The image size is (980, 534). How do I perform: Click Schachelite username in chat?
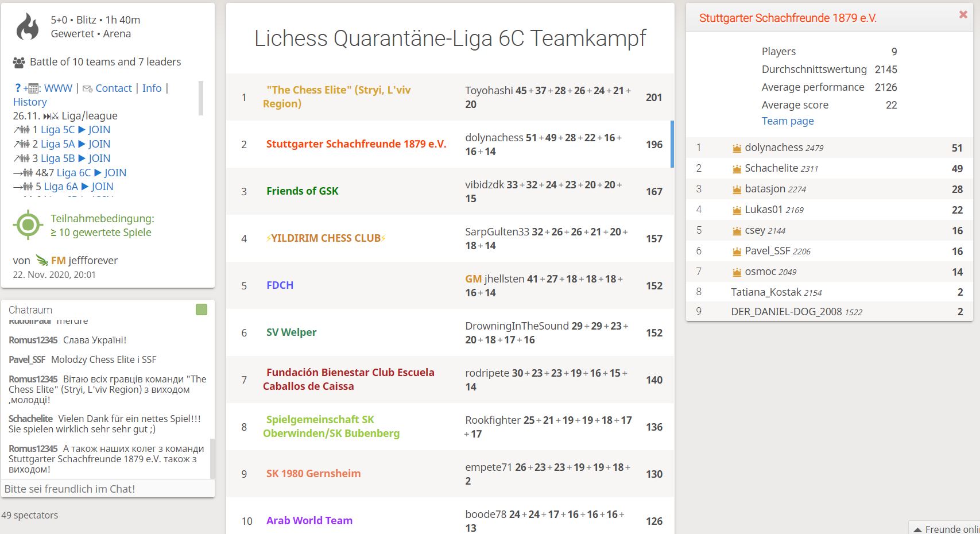pyautogui.click(x=30, y=419)
